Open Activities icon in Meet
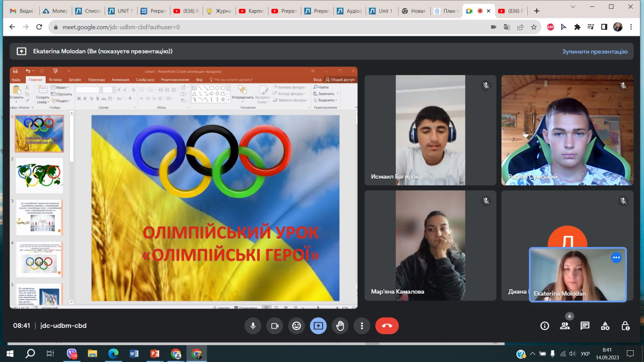The width and height of the screenshot is (644, 362). click(x=605, y=326)
